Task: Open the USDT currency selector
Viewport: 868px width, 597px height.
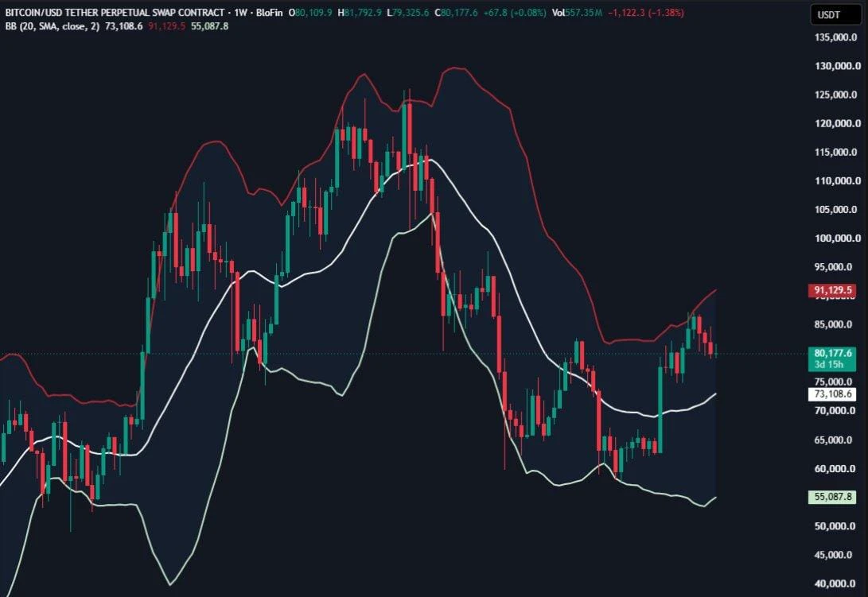Action: pos(836,14)
